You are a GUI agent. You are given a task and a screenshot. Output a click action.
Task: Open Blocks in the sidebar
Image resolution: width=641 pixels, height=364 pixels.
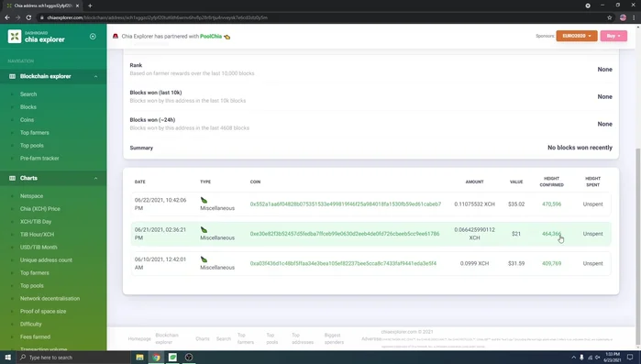pyautogui.click(x=28, y=107)
